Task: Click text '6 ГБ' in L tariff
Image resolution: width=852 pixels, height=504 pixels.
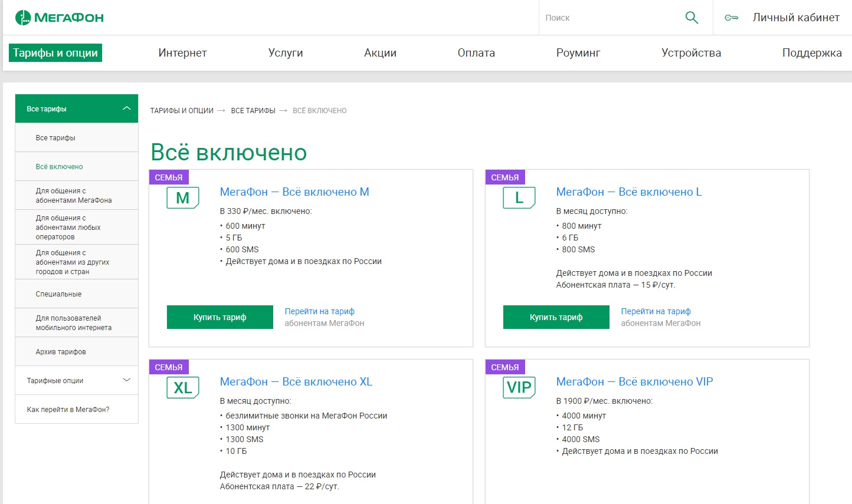Action: (570, 238)
